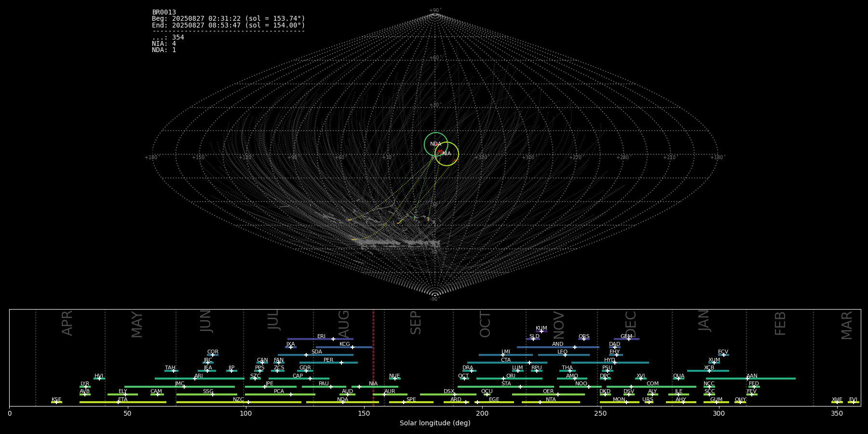Select the QUA shower bar in timeline
This screenshot has height=434, width=868.
[x=678, y=379]
